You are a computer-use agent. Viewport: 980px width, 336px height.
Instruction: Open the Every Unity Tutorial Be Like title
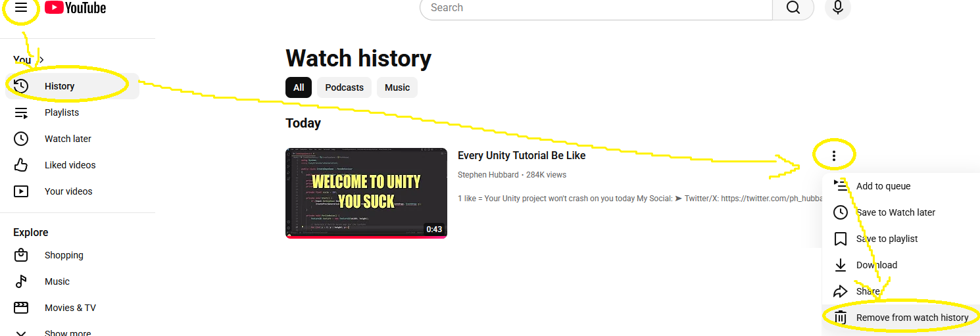pyautogui.click(x=522, y=156)
